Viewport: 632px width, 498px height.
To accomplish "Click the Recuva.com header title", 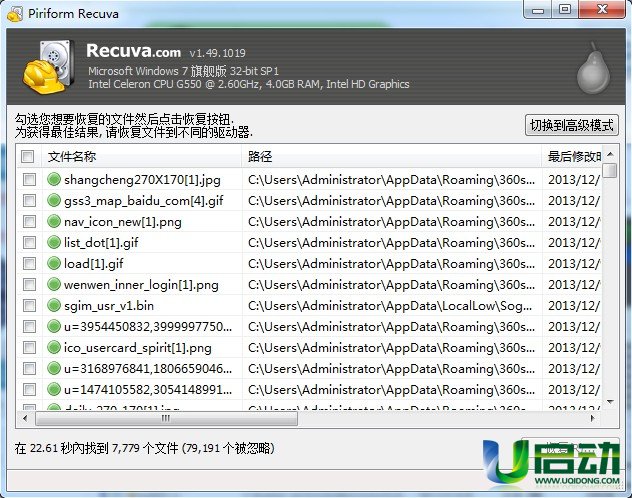I will pyautogui.click(x=133, y=51).
